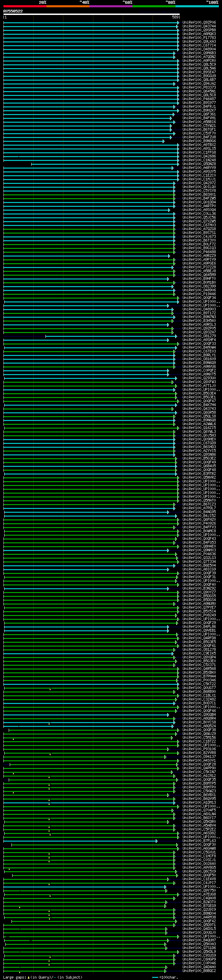This screenshot has height=980, width=222.
Task: Select the UniRef100_Q8L5C9 label
Action: click(x=199, y=64)
